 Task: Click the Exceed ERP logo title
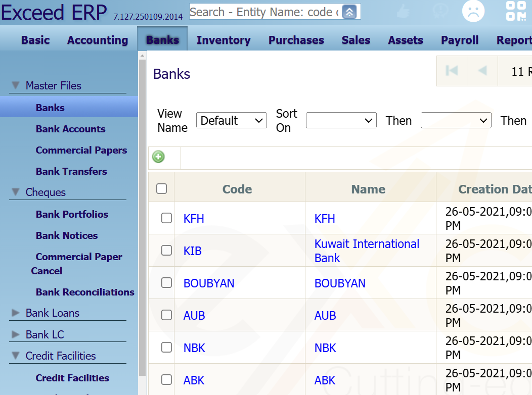(x=54, y=12)
